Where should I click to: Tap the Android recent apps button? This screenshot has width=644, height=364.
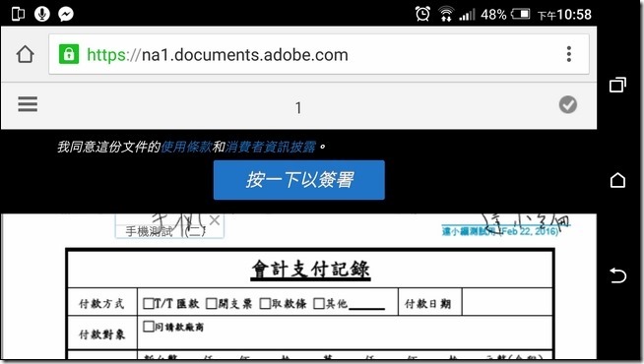click(617, 85)
